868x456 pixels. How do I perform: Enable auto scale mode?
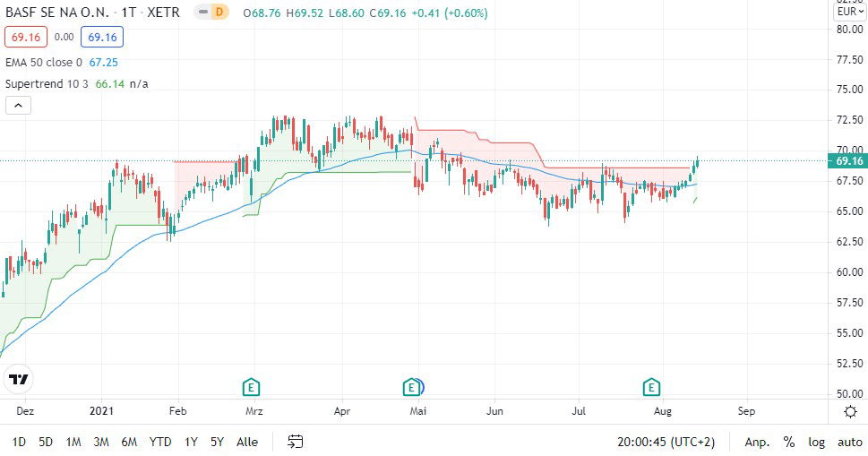pyautogui.click(x=849, y=442)
